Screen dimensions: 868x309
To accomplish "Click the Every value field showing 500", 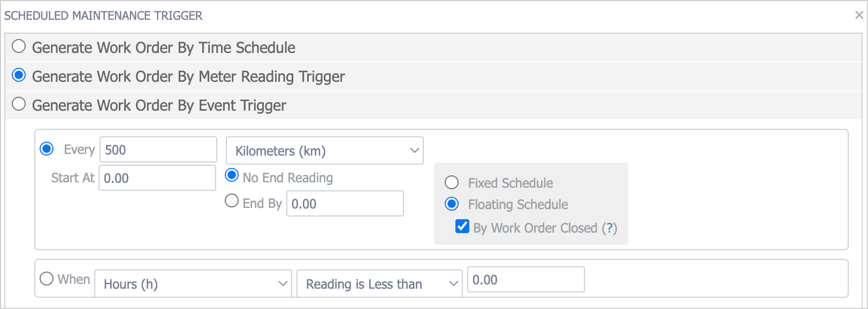I will [x=158, y=150].
